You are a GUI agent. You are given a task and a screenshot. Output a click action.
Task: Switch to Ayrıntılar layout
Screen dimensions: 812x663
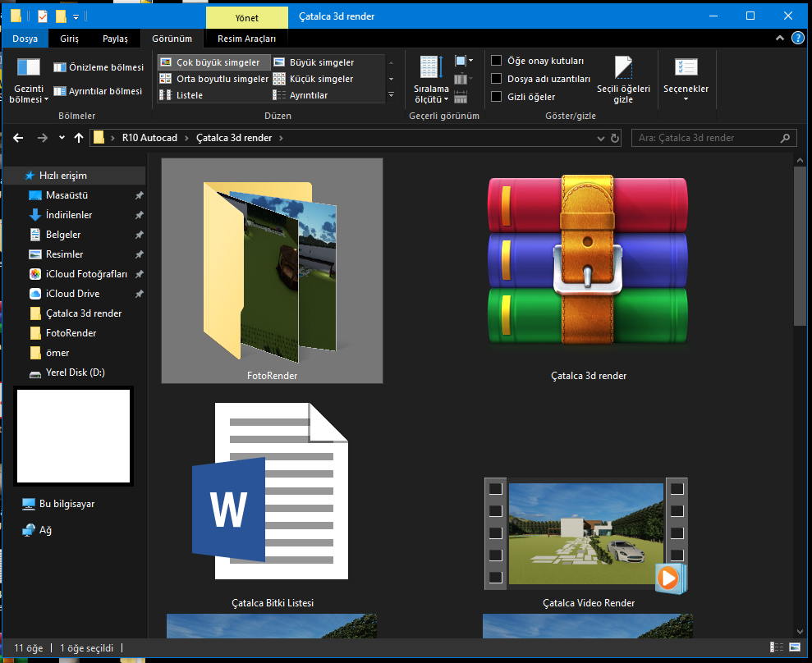[x=300, y=95]
